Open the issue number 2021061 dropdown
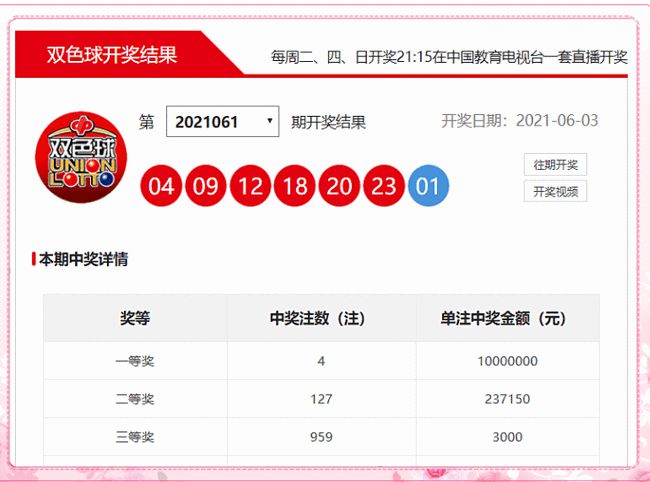The height and width of the screenshot is (482, 650). coord(223,121)
